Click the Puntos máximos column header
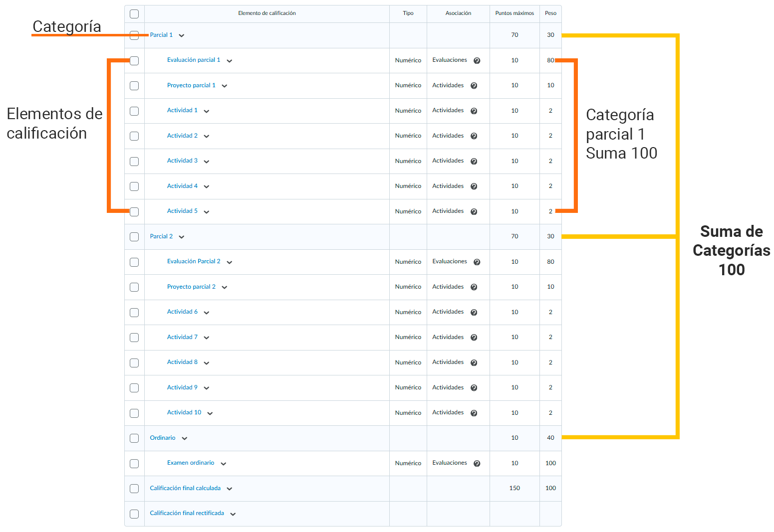 click(514, 13)
